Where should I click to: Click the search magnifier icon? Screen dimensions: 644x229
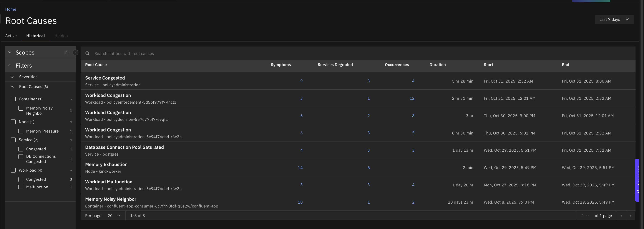point(88,53)
